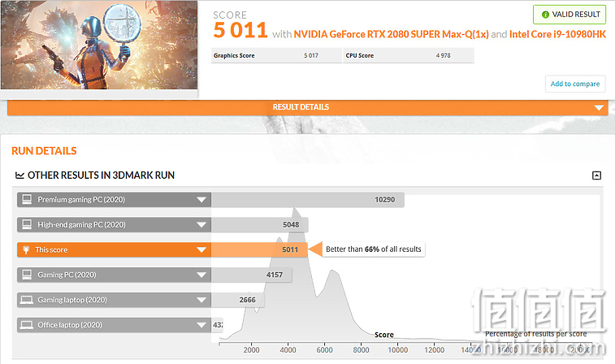Select the This score label

(51, 250)
